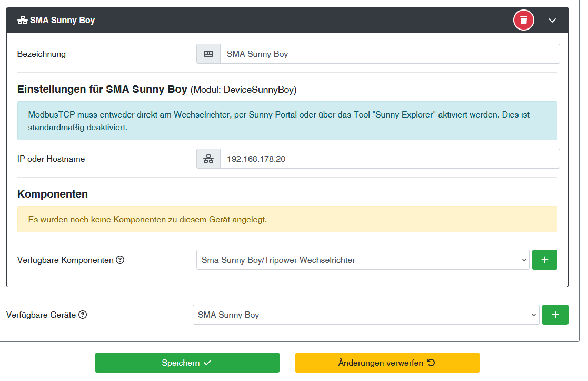Click the blue ModbusTCP info notice

click(287, 121)
